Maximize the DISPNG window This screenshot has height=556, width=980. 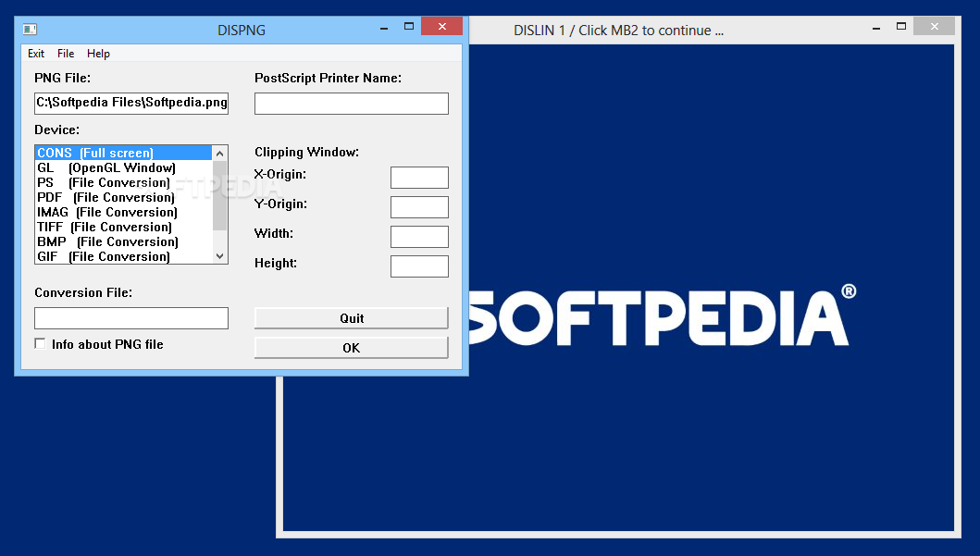point(409,27)
